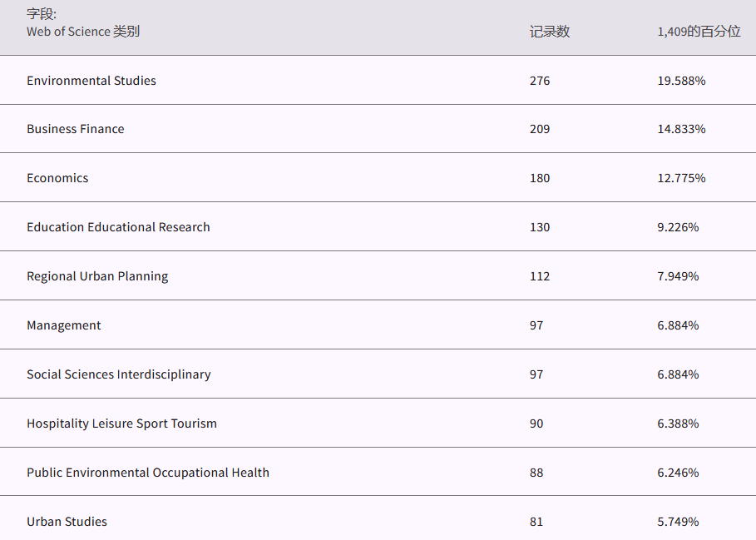Screen dimensions: 756x540
Task: Open the Urban Studies category
Action: point(67,522)
